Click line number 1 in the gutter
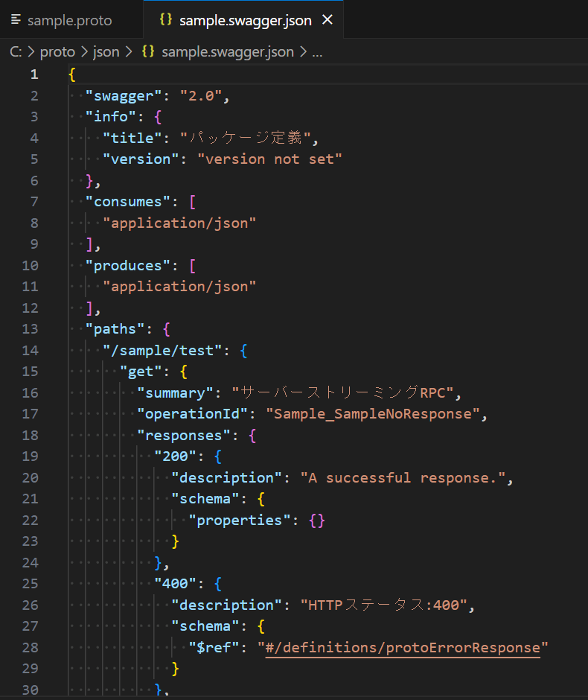 tap(34, 74)
